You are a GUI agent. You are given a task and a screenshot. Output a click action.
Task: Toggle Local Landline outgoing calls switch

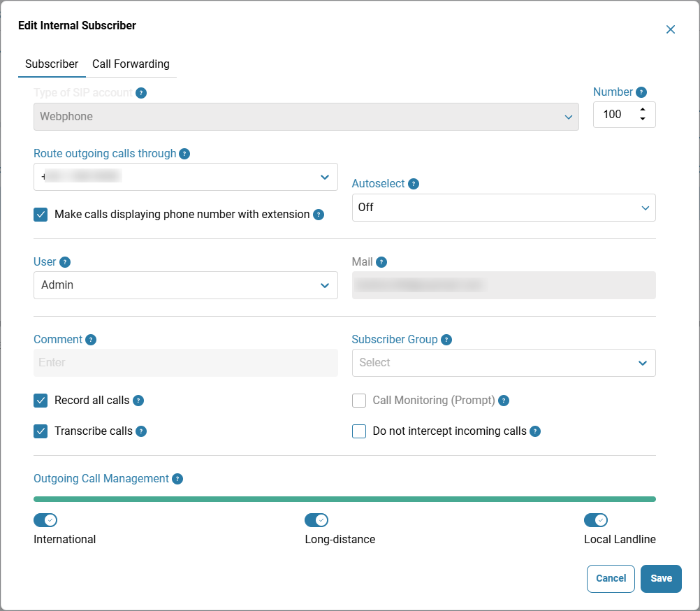596,520
